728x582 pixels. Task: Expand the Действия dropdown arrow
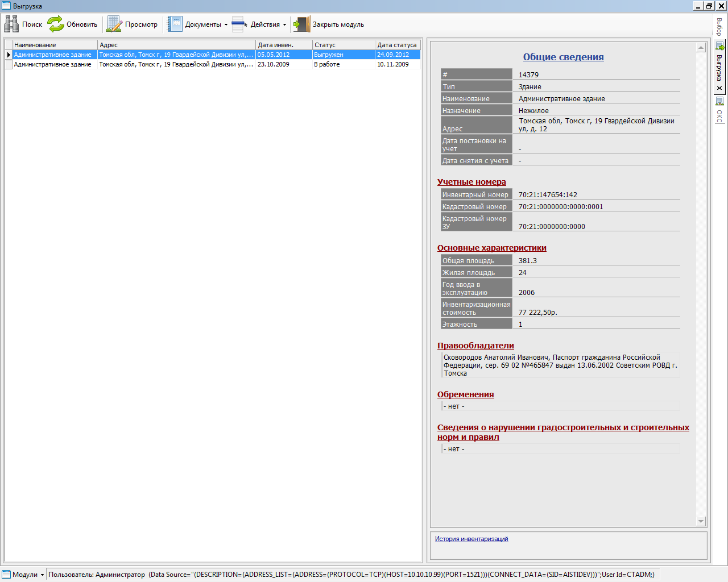pyautogui.click(x=284, y=24)
